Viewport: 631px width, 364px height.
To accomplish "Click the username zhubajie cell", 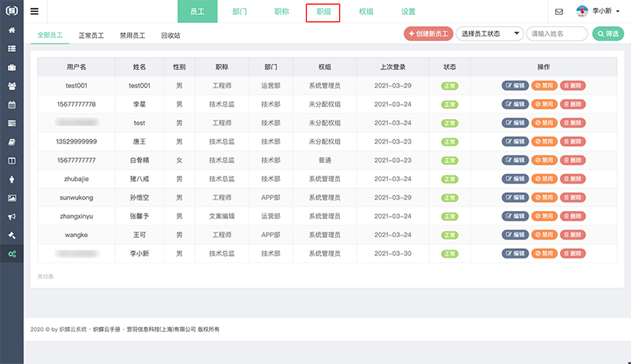I will (77, 179).
